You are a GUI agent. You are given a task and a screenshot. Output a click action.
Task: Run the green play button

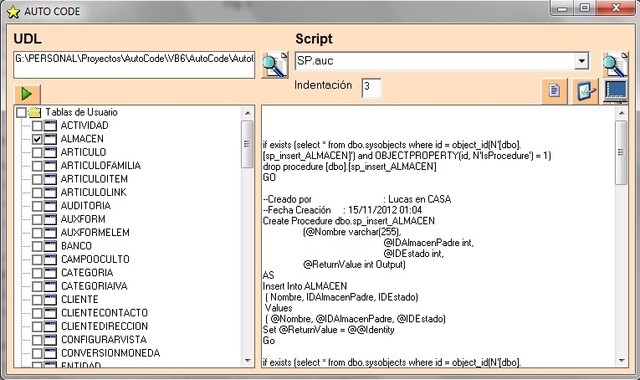[27, 94]
